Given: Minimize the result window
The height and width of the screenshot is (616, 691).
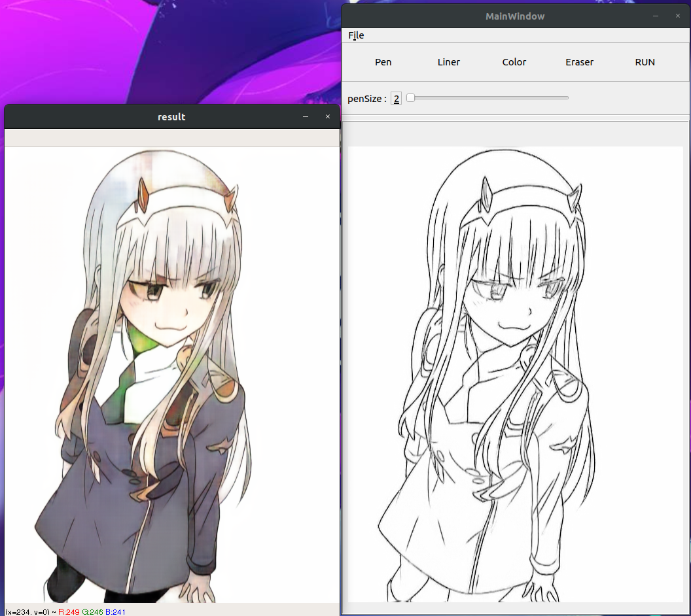Looking at the screenshot, I should tap(306, 116).
